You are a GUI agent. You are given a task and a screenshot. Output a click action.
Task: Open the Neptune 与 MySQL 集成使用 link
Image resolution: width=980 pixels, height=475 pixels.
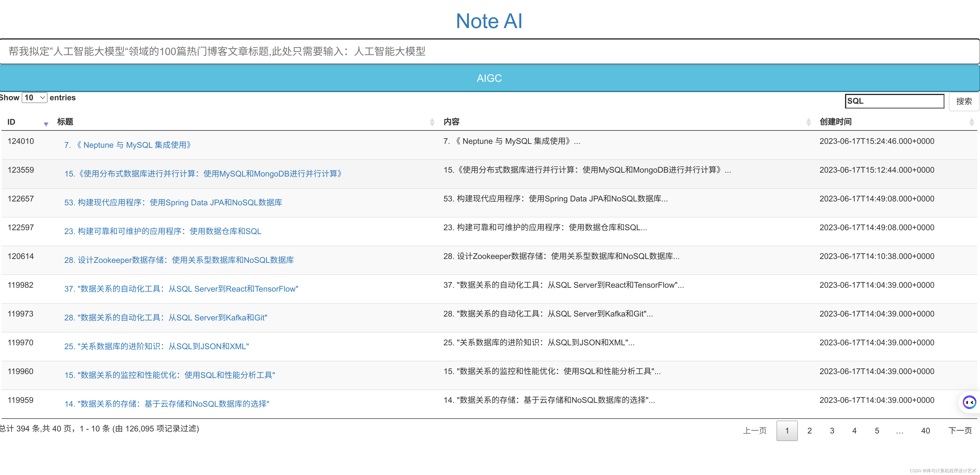point(128,145)
